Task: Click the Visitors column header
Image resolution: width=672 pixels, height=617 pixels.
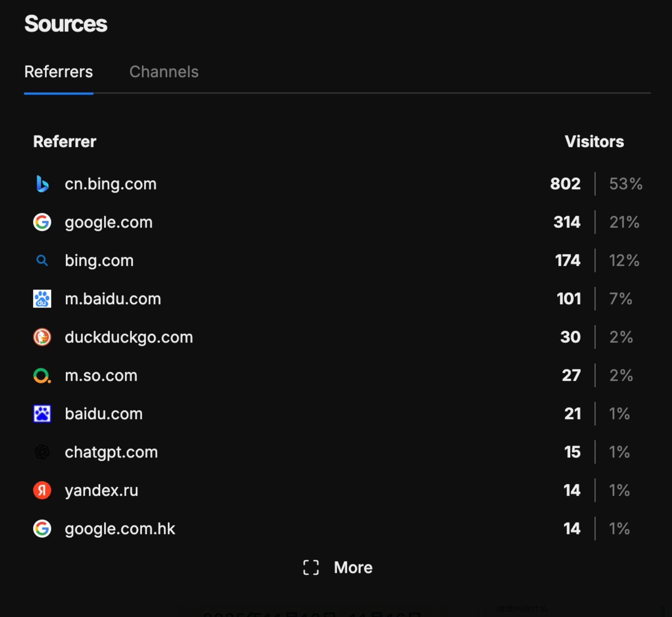Action: pyautogui.click(x=594, y=142)
